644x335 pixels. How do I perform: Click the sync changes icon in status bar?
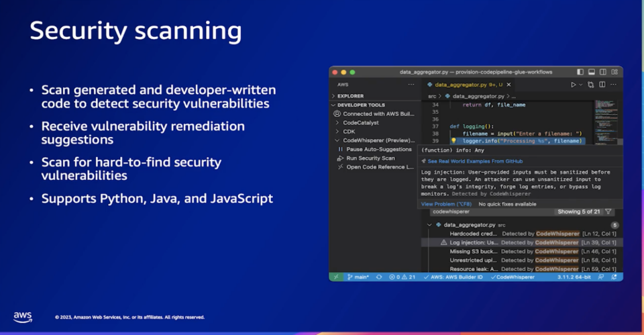(x=379, y=277)
